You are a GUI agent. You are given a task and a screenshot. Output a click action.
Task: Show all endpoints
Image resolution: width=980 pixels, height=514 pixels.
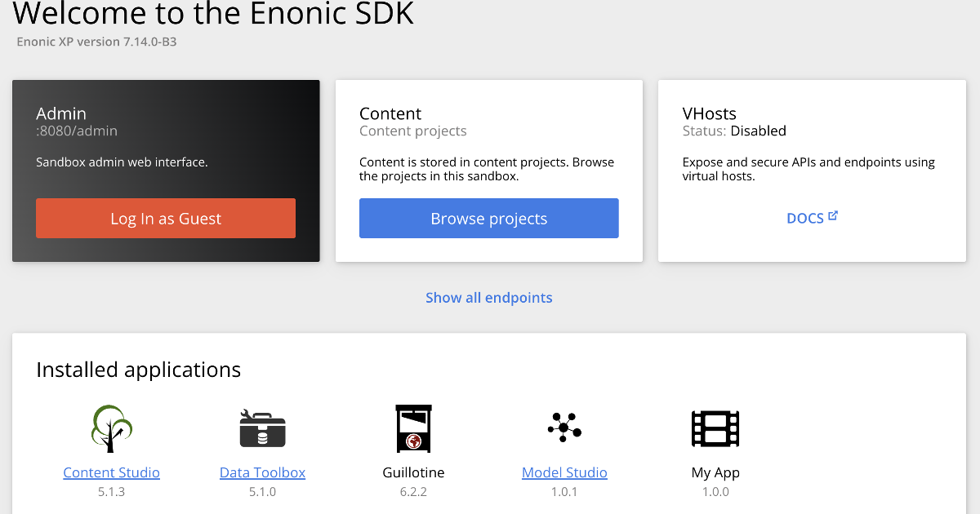pos(489,298)
